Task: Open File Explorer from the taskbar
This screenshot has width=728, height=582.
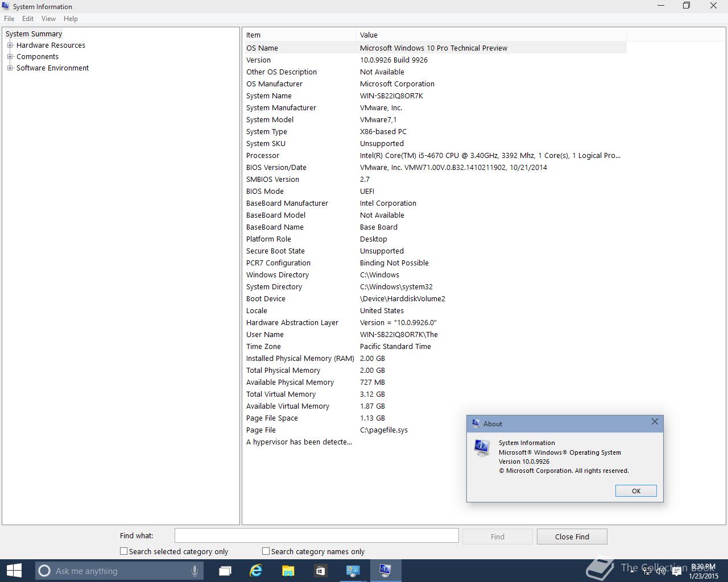Action: tap(288, 571)
